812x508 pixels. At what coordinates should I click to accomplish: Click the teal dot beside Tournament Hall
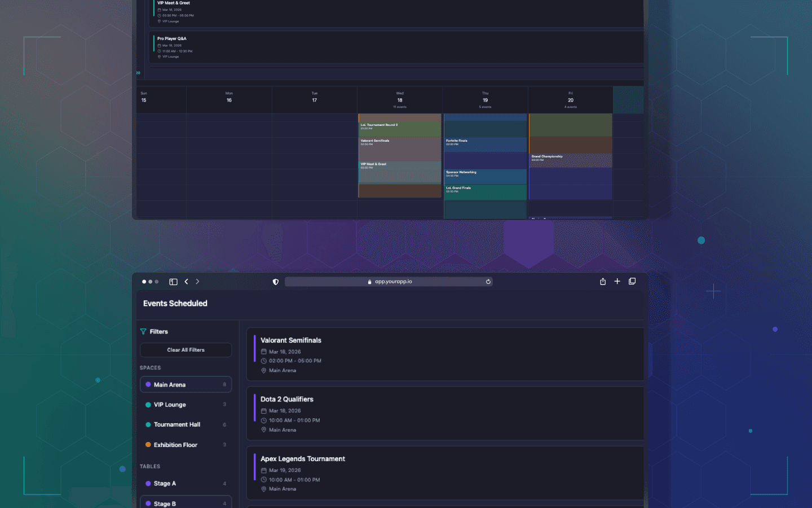pyautogui.click(x=148, y=424)
